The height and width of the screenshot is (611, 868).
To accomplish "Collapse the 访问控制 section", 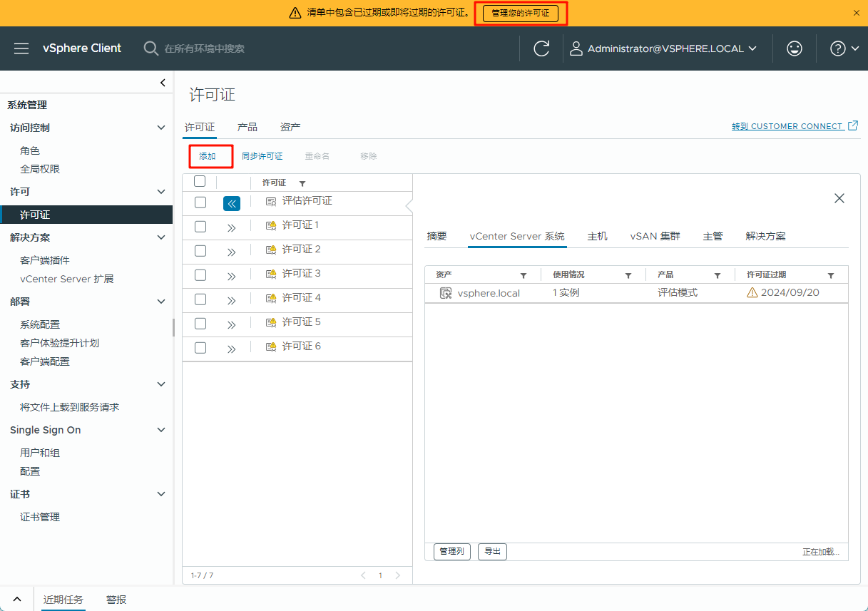I will pyautogui.click(x=161, y=128).
